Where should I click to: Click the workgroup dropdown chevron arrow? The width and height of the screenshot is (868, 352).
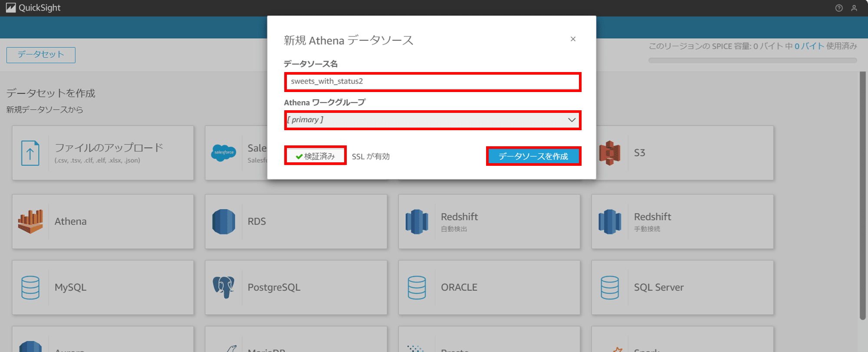click(572, 120)
